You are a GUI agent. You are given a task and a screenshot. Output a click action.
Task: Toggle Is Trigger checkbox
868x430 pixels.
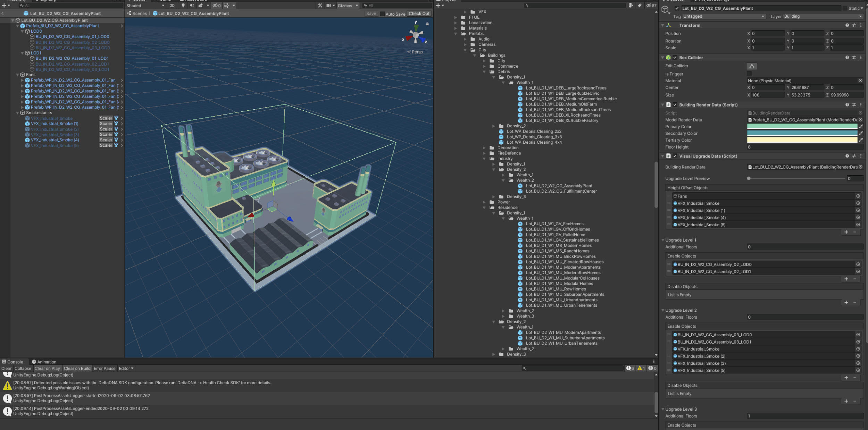click(x=749, y=74)
